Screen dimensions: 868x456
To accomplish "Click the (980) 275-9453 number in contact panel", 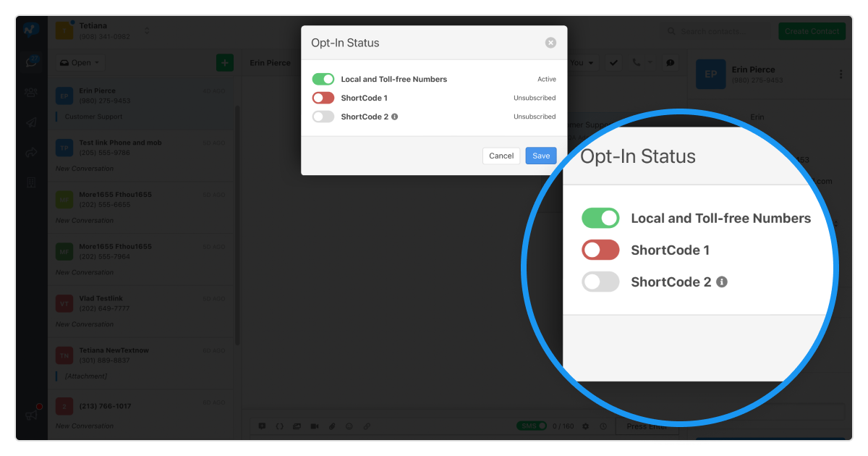I will pos(757,80).
